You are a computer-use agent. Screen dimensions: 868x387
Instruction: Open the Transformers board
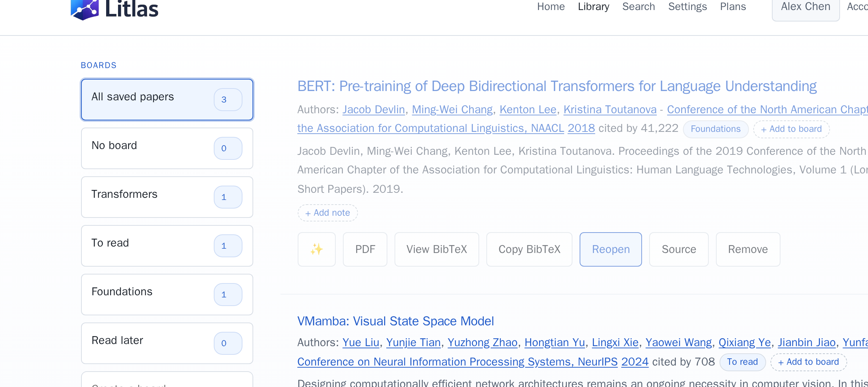(x=167, y=197)
